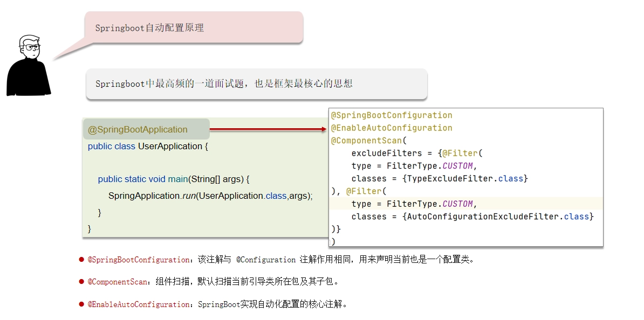Viewport: 644px width, 320px height.
Task: Click the highlighted 'type = FilterType.CUSTOM,' line
Action: pos(414,204)
